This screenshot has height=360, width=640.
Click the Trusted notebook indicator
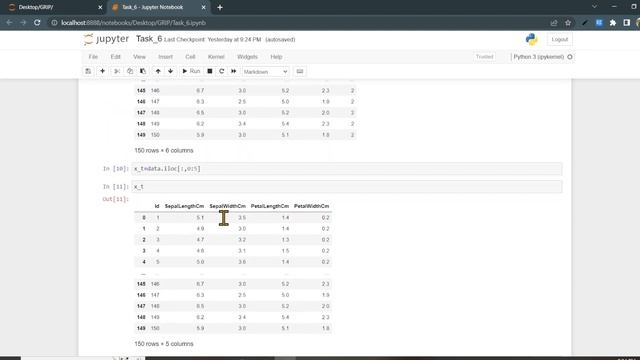pyautogui.click(x=484, y=57)
